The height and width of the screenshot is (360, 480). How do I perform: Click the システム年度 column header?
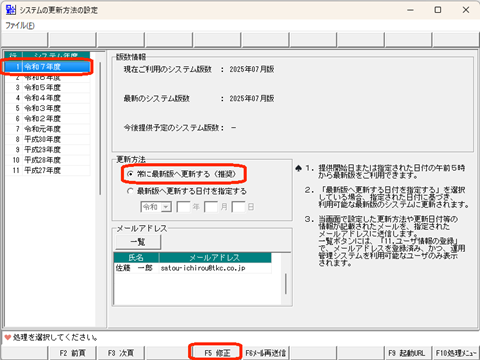pos(56,55)
